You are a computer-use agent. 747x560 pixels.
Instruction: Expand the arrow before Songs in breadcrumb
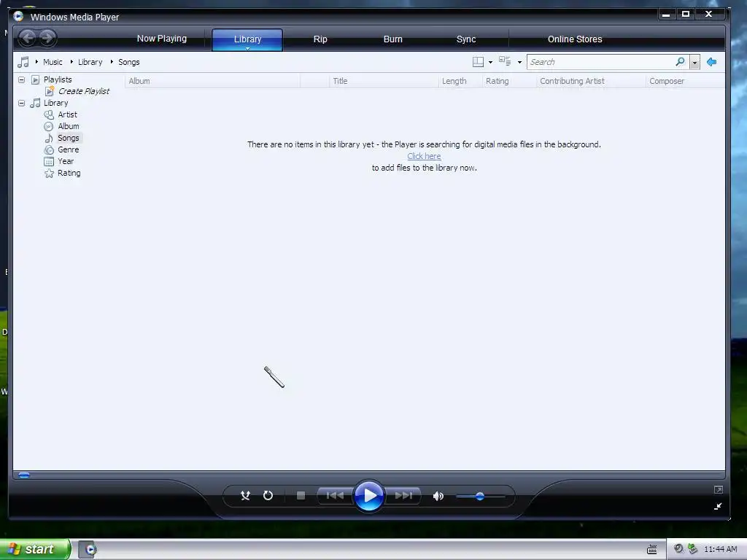click(x=112, y=62)
